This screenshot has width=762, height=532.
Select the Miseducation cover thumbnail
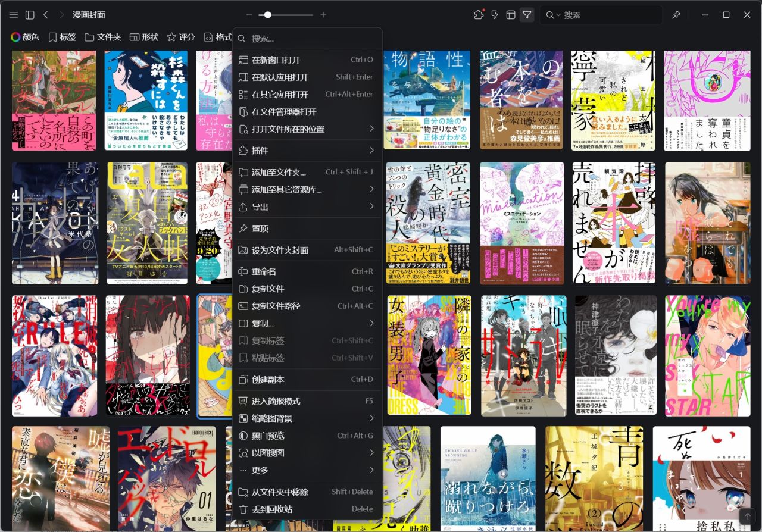point(521,223)
